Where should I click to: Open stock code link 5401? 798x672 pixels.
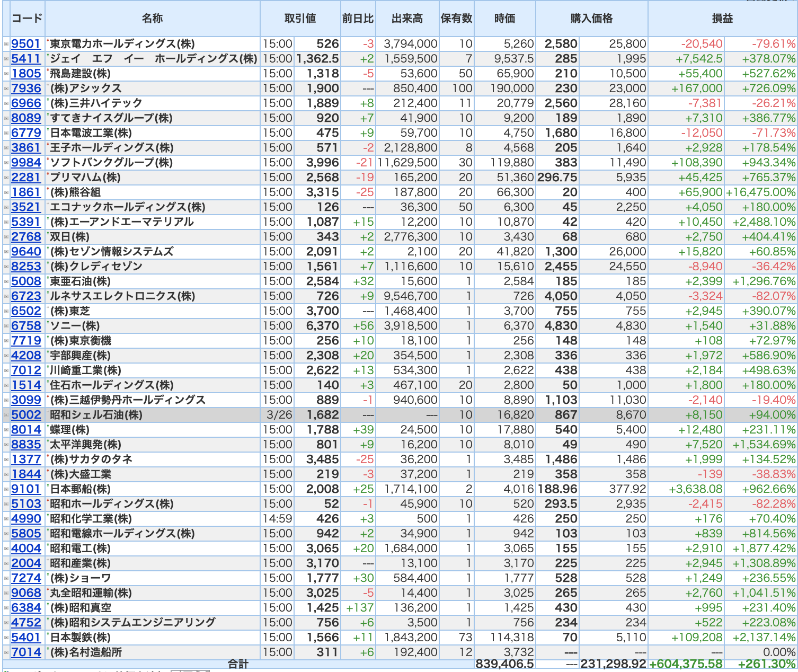click(26, 638)
